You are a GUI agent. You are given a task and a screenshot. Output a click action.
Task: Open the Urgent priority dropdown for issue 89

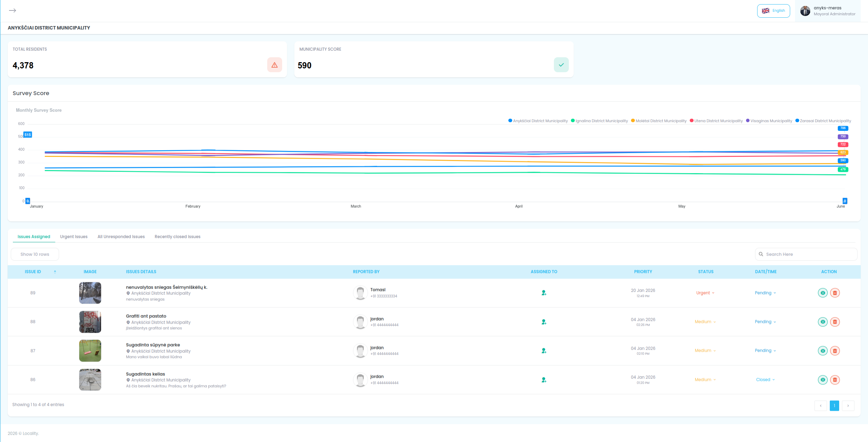point(705,293)
